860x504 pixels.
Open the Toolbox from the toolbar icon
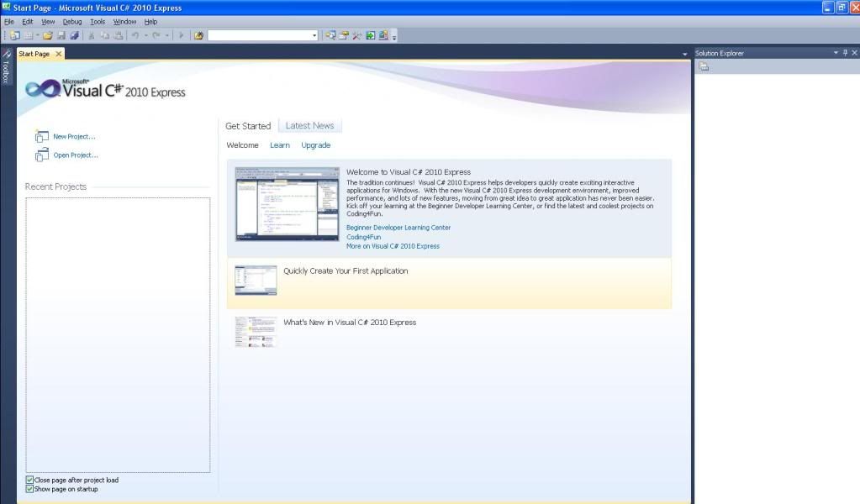coord(357,35)
